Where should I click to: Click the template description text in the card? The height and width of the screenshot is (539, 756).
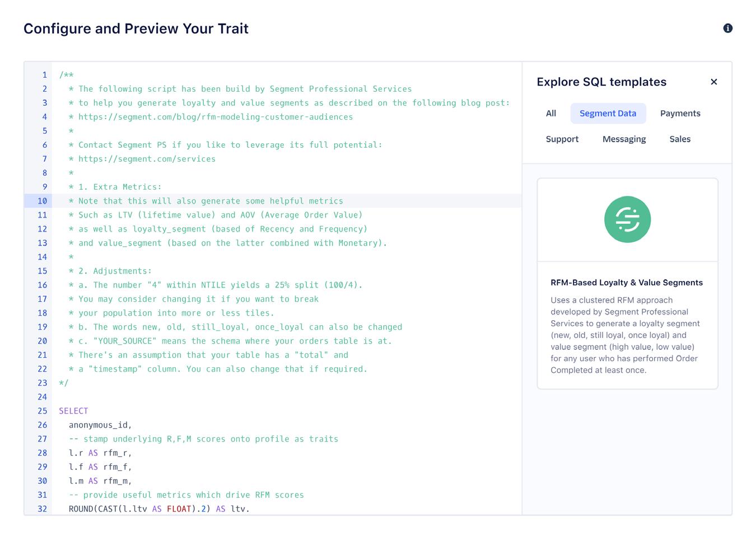click(x=625, y=335)
